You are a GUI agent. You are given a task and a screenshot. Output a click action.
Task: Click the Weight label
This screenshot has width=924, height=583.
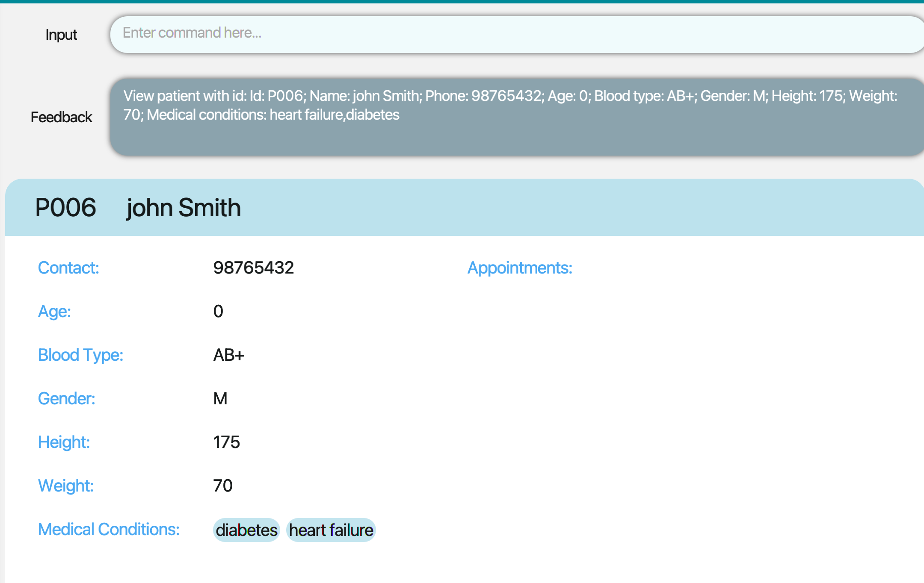click(x=65, y=486)
